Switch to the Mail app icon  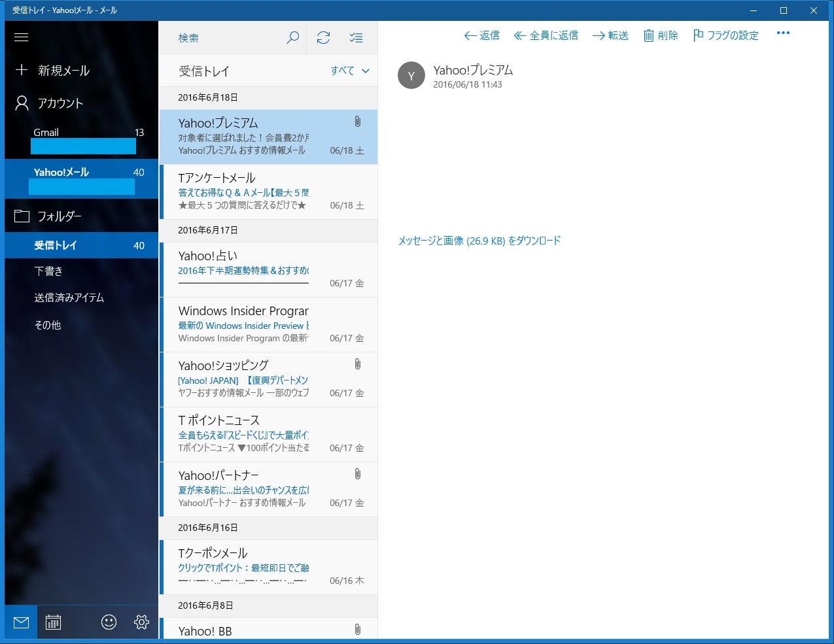21,622
